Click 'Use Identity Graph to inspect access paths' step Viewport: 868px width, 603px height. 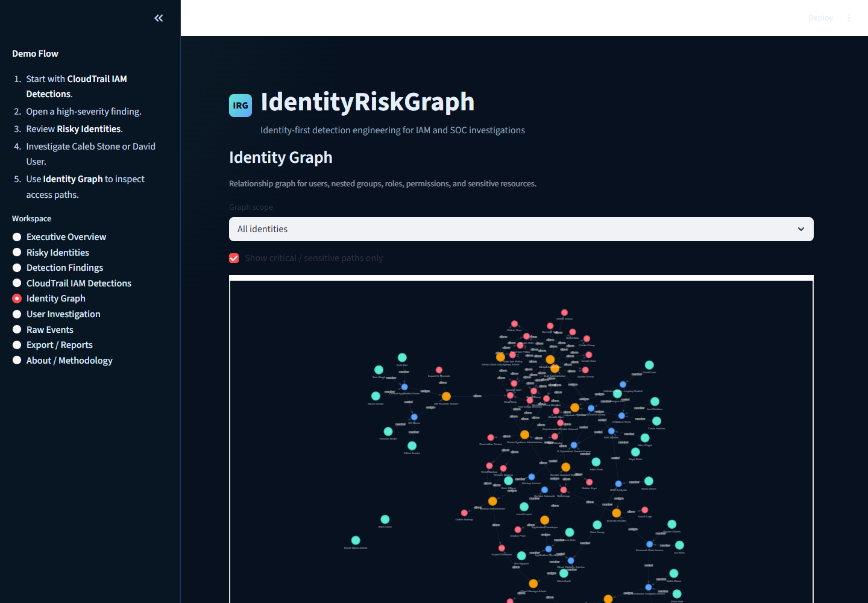click(85, 187)
